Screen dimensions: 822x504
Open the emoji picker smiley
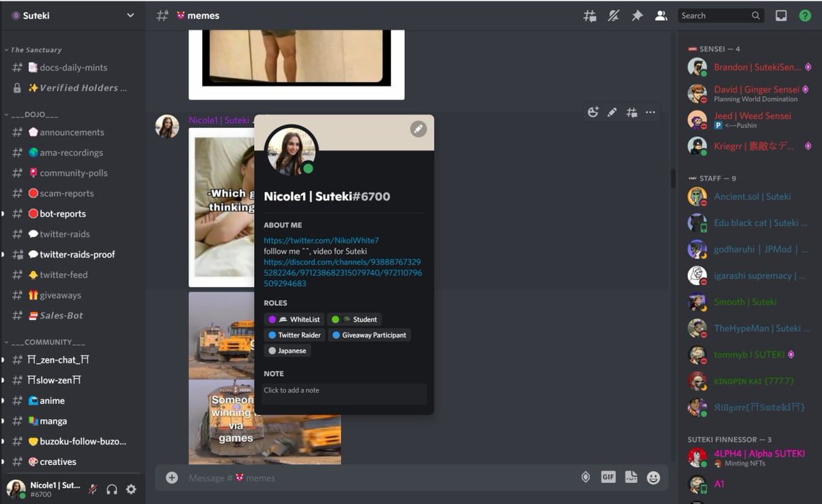653,477
